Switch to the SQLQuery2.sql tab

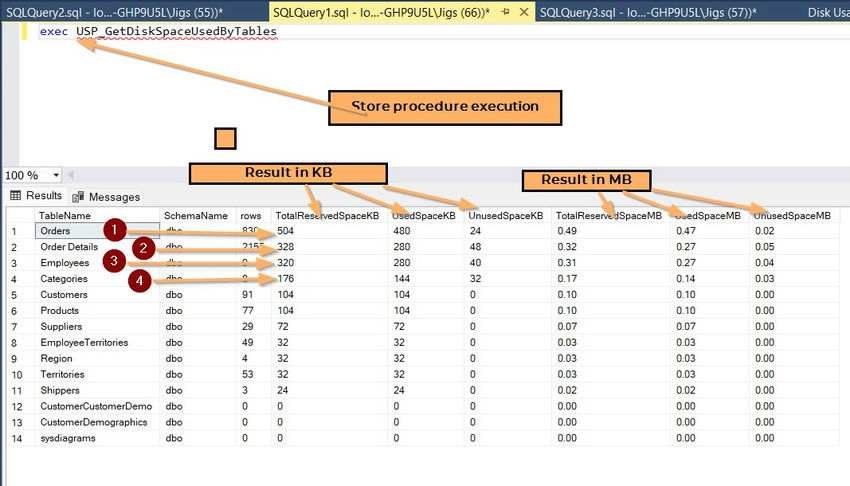[x=114, y=12]
